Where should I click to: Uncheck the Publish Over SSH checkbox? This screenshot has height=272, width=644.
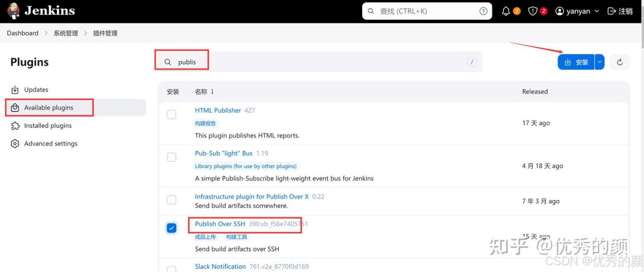point(172,228)
